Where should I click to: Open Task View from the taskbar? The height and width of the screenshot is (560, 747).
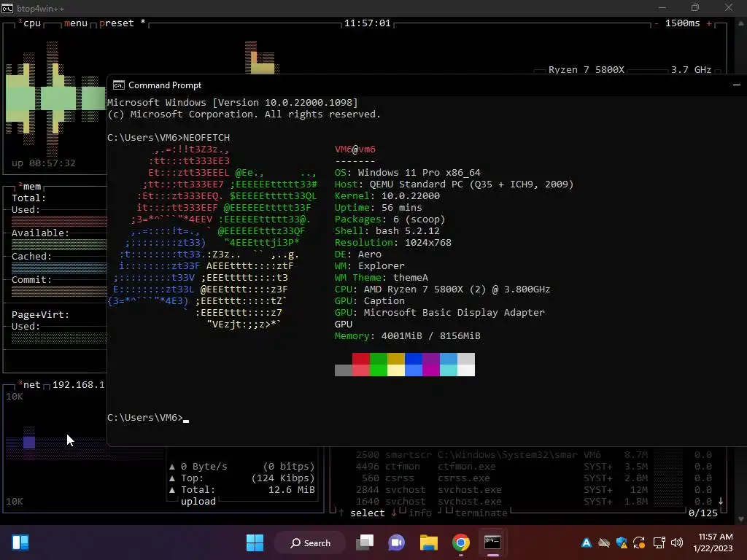(365, 542)
